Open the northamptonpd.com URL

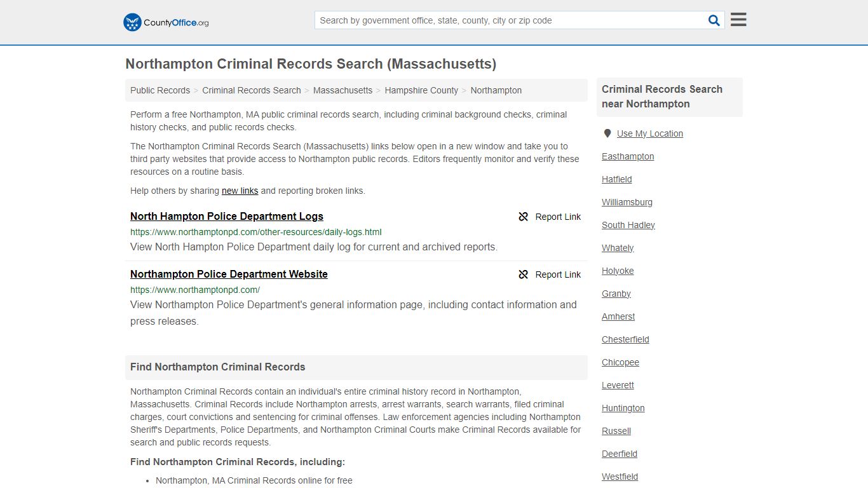[195, 290]
